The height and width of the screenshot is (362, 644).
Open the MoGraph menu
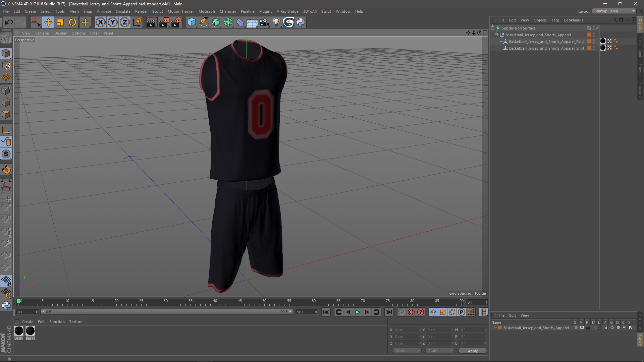click(x=206, y=11)
